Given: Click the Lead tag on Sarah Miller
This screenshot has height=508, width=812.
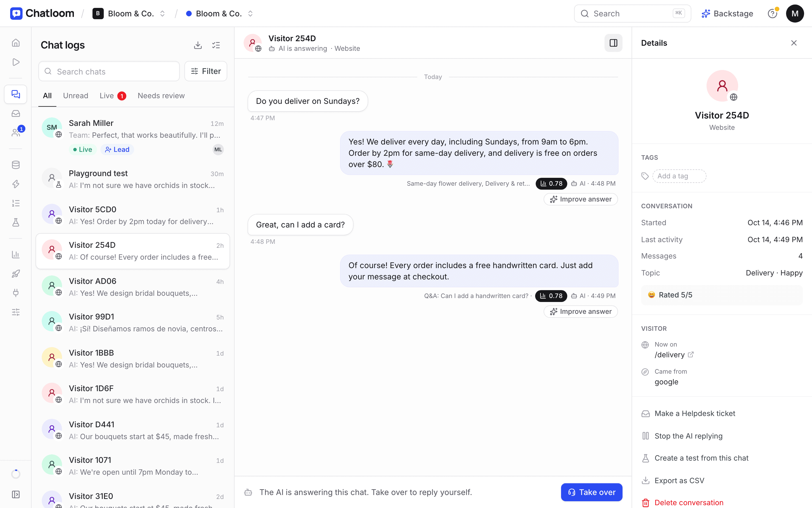Looking at the screenshot, I should point(117,150).
